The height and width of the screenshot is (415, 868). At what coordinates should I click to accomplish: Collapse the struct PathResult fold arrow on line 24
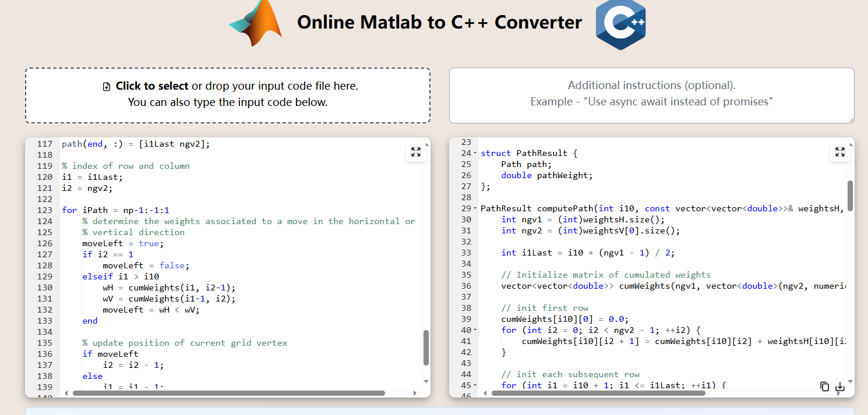pos(475,154)
